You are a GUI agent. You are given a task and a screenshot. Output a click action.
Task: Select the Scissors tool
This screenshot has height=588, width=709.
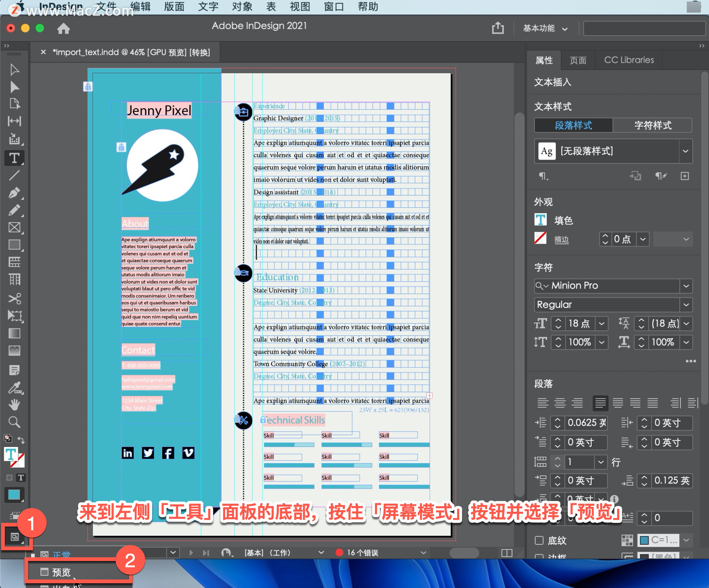14,298
